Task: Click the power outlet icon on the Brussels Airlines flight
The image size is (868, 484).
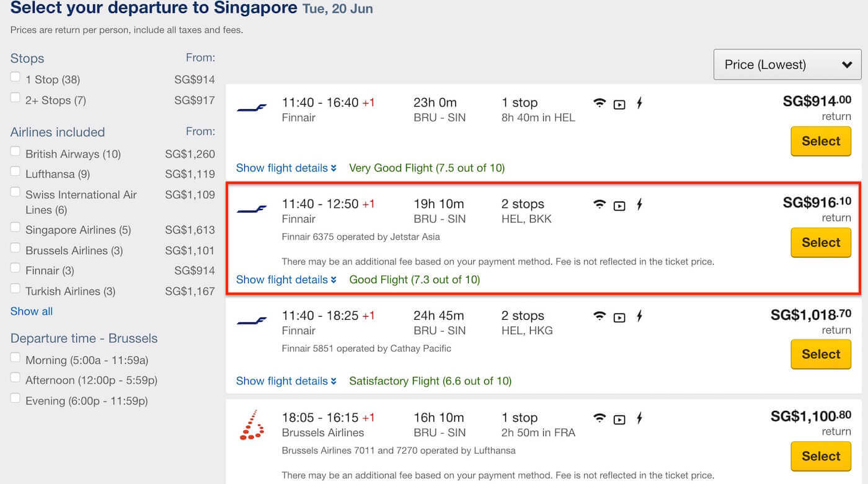Action: (x=639, y=418)
